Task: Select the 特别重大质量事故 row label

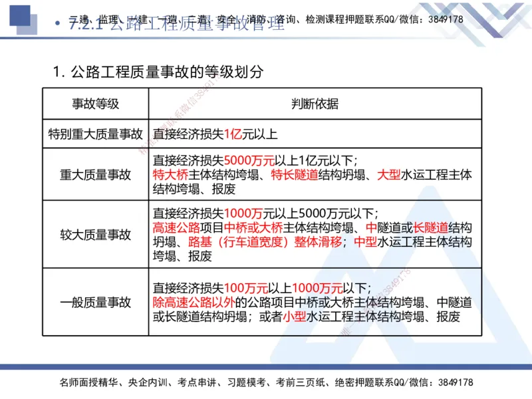Action: click(94, 133)
